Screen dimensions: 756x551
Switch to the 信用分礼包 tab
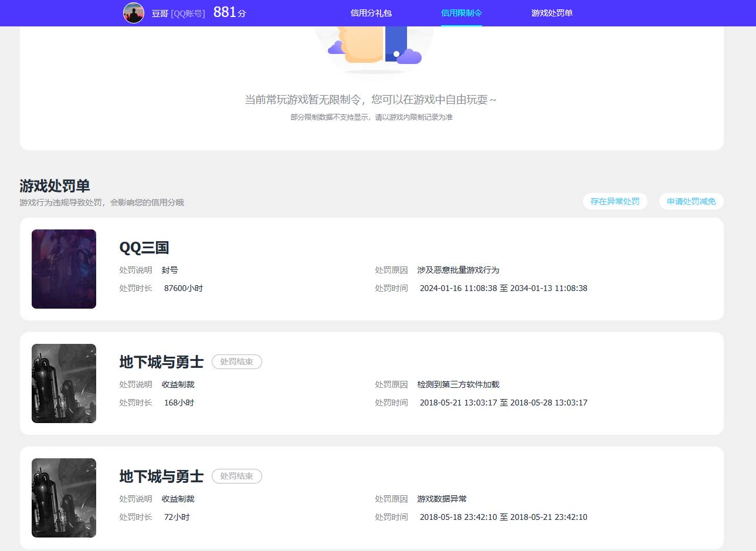(370, 12)
